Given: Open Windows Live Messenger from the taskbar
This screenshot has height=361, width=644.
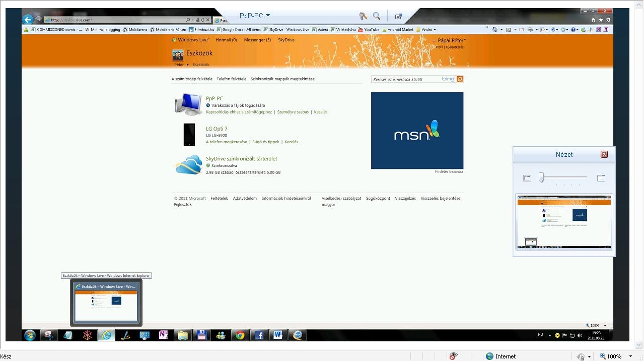Looking at the screenshot, I should tap(221, 335).
